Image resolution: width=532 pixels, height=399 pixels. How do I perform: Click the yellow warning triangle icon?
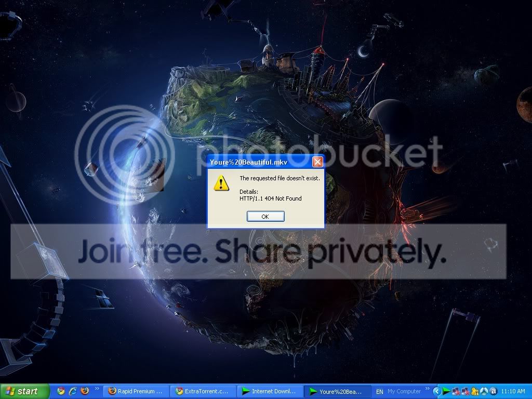pyautogui.click(x=221, y=183)
